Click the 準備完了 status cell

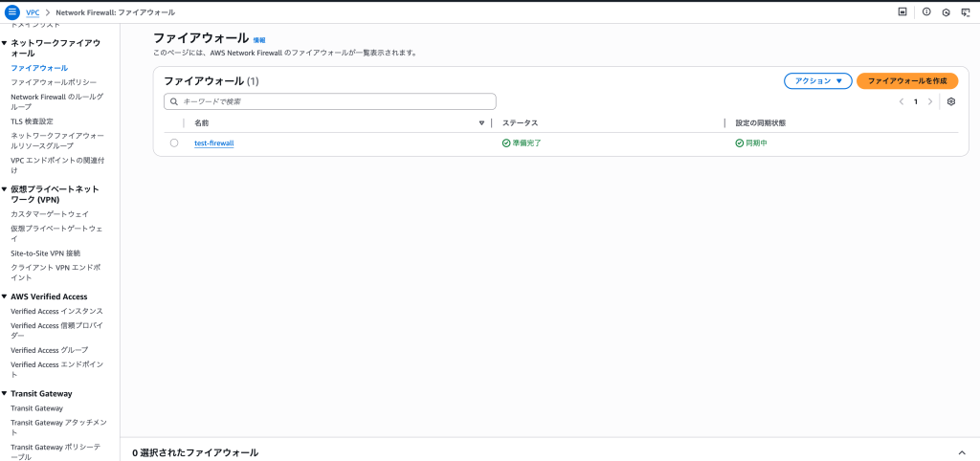(x=522, y=143)
